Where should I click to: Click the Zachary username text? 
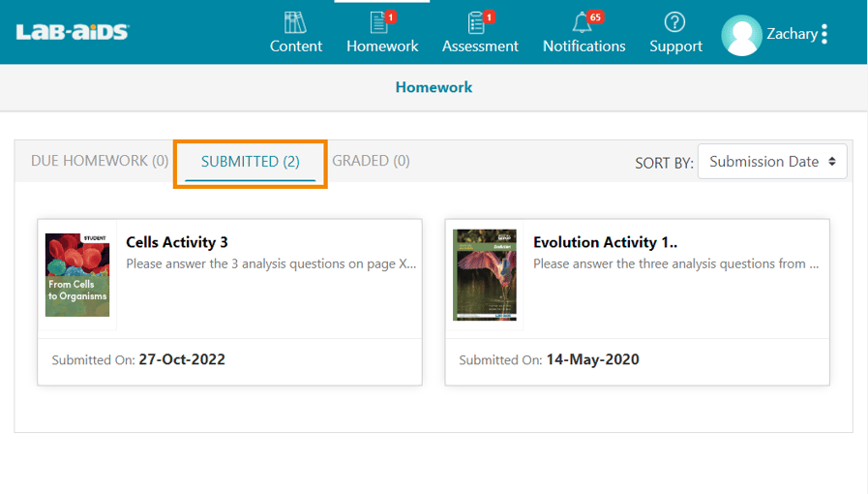pos(792,34)
